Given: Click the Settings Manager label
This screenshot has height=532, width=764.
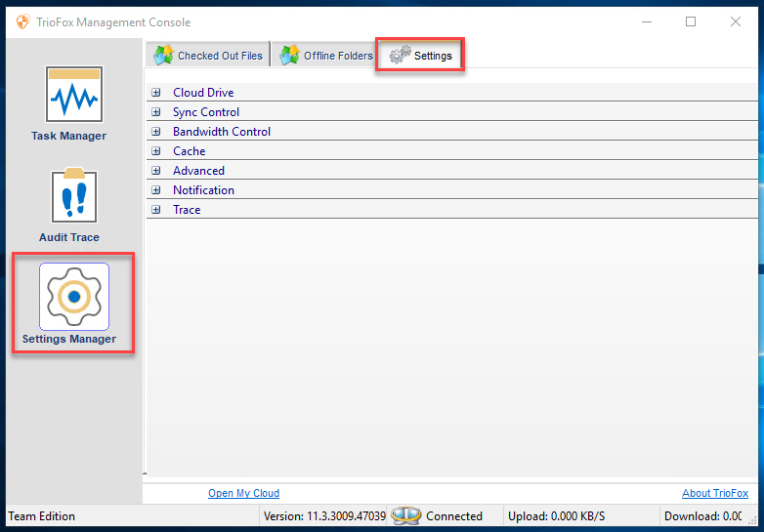Looking at the screenshot, I should pos(69,339).
